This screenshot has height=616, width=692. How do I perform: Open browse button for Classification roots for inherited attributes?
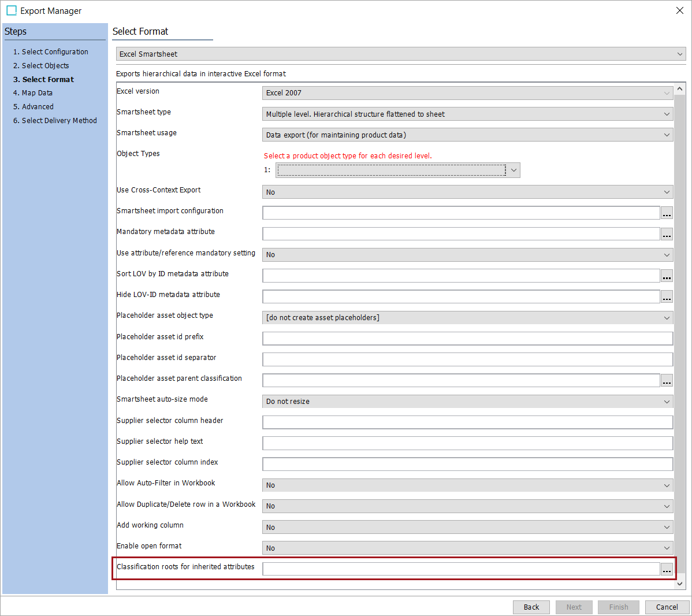[x=667, y=569]
